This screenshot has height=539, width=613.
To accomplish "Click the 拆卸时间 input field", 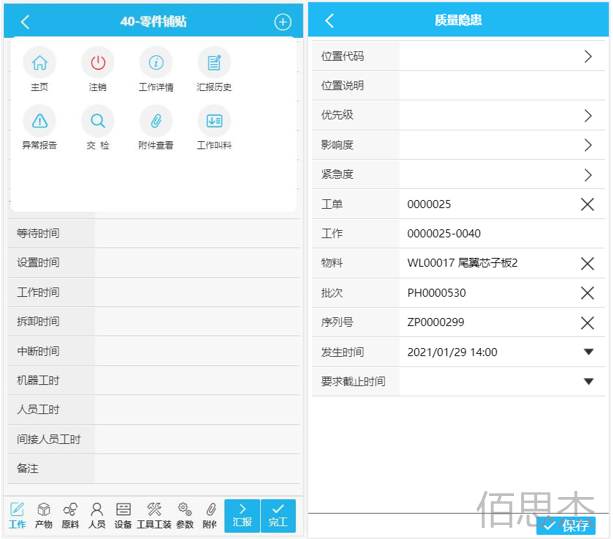I will [197, 322].
